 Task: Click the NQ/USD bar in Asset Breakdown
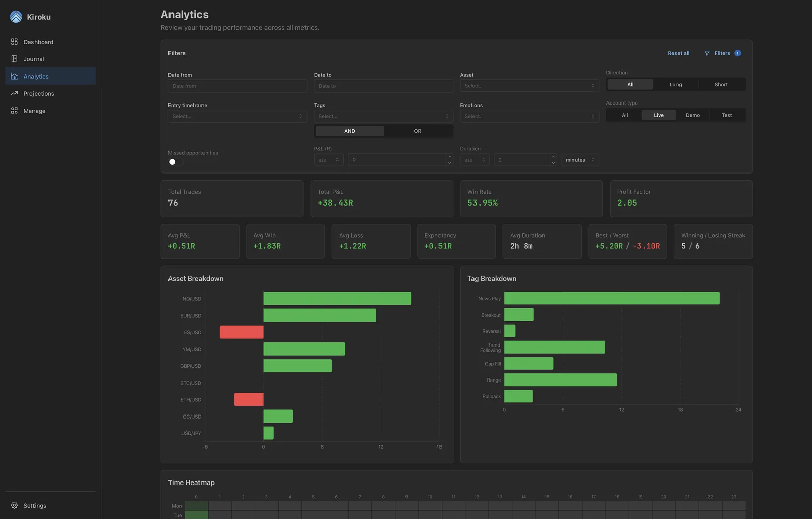(337, 298)
